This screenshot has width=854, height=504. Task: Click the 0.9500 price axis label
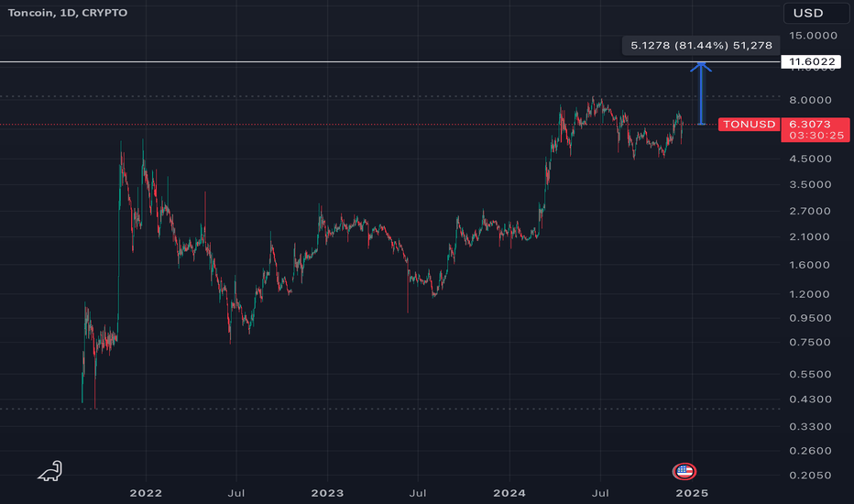[x=810, y=318]
